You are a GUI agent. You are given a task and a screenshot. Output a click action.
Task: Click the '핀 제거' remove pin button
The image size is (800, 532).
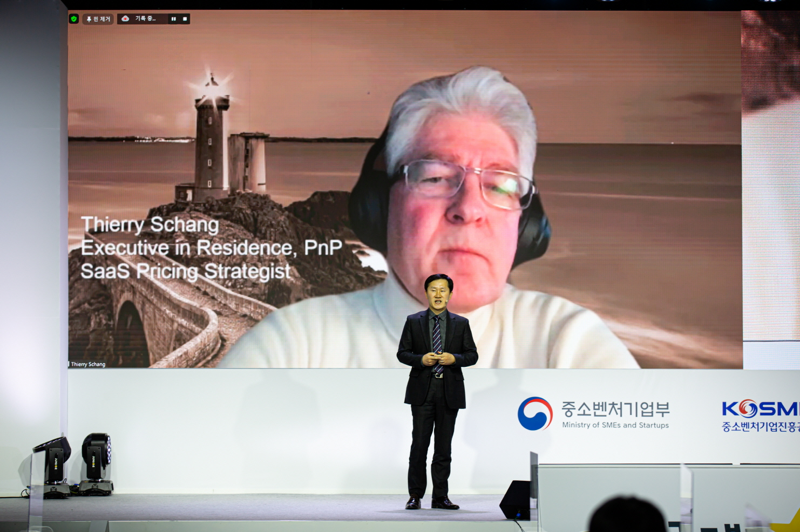[x=98, y=19]
